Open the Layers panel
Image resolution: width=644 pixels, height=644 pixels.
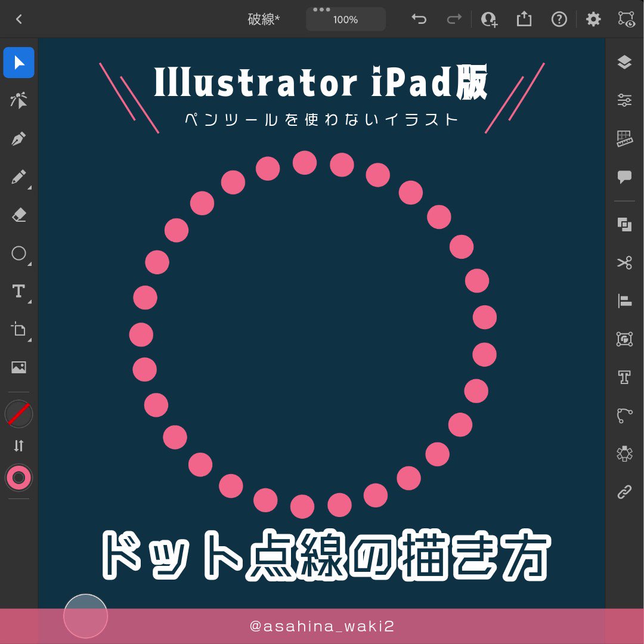(x=624, y=62)
